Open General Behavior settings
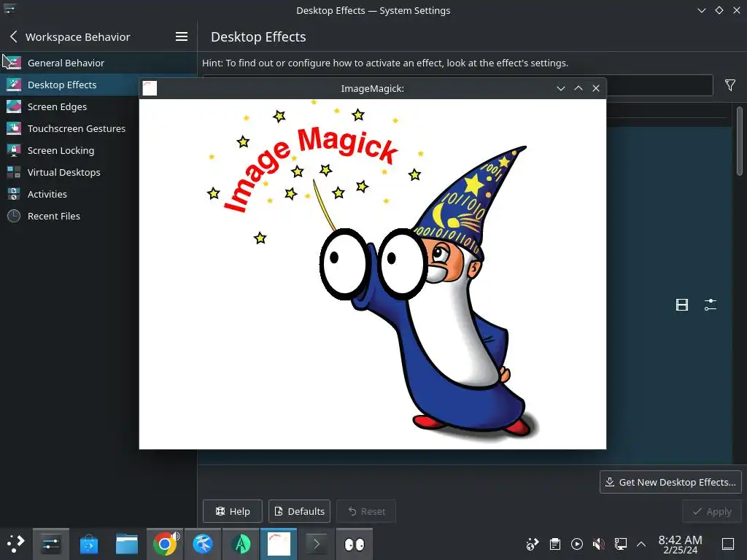 click(x=98, y=63)
